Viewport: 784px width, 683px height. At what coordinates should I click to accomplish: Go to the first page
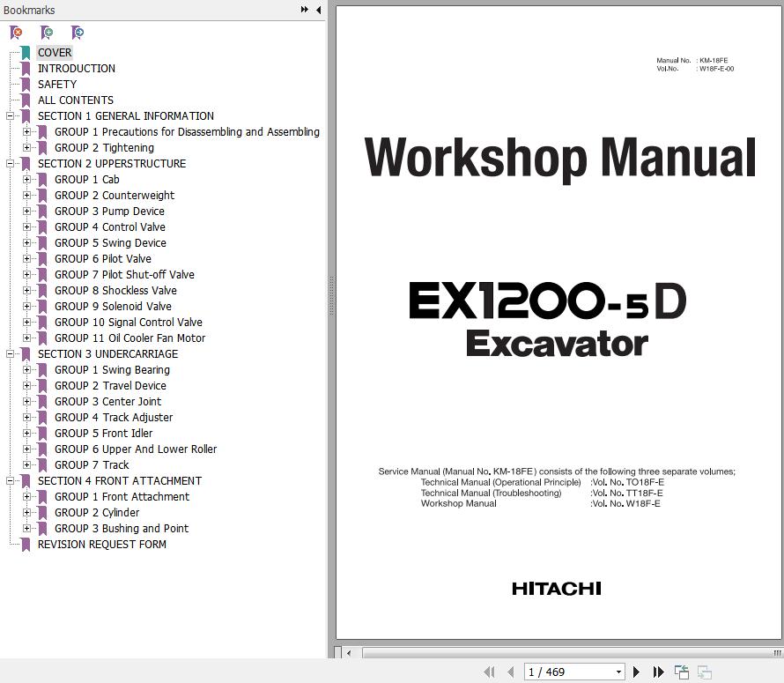(x=490, y=672)
